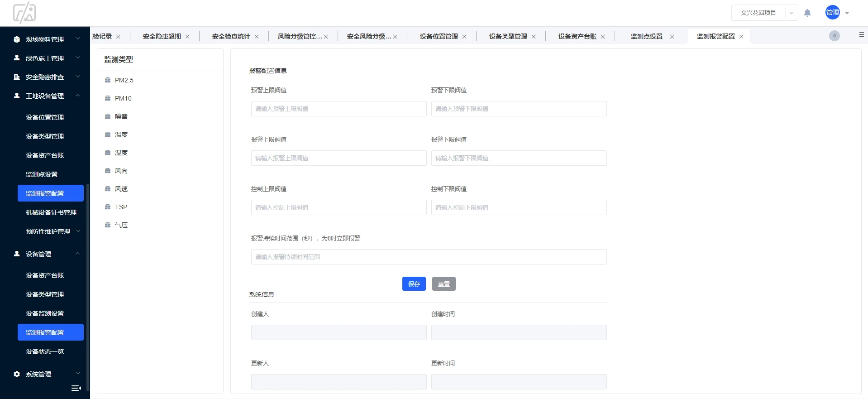868x399 pixels.
Task: Click the 气压 type icon
Action: [108, 225]
